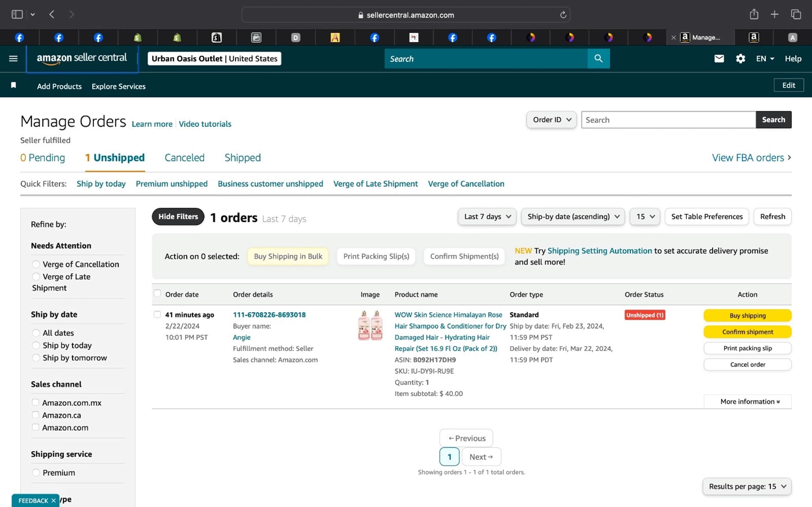Viewport: 812px width, 507px height.
Task: Switch to the Shipped tab
Action: point(242,158)
